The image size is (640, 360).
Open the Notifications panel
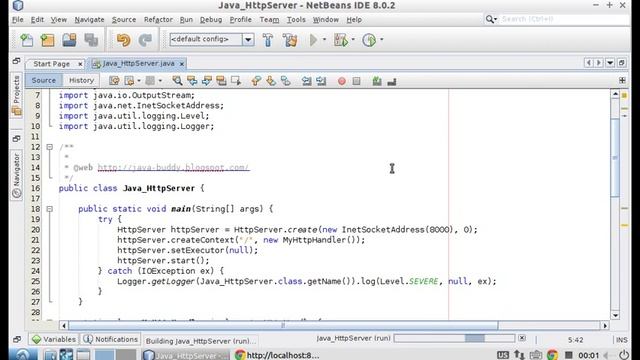pyautogui.click(x=110, y=339)
